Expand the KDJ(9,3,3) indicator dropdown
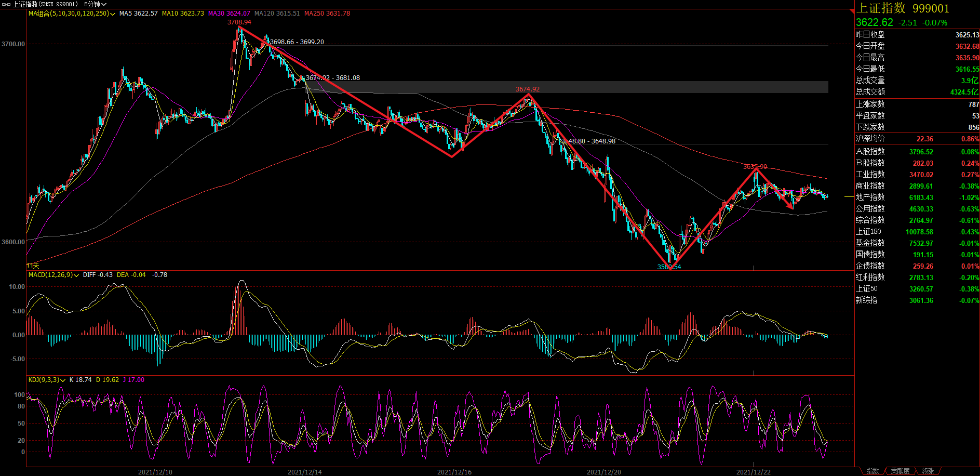 click(x=47, y=380)
